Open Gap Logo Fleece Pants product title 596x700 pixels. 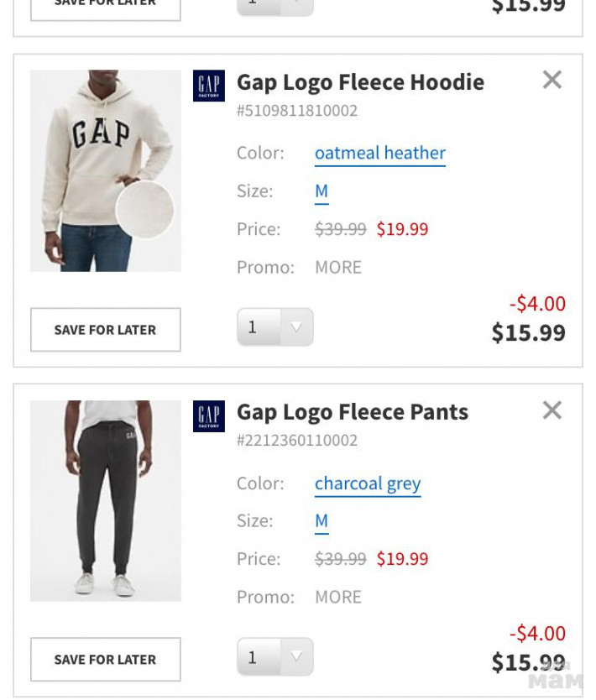353,412
